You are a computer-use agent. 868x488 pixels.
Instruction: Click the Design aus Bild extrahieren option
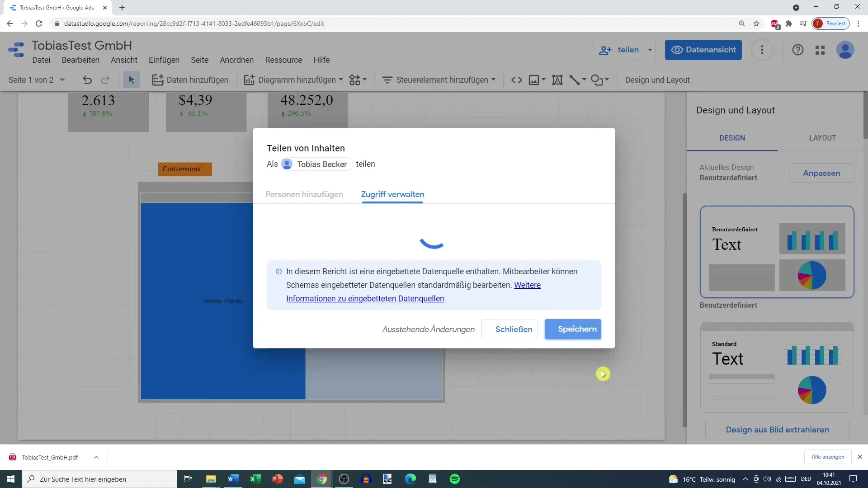coord(777,429)
